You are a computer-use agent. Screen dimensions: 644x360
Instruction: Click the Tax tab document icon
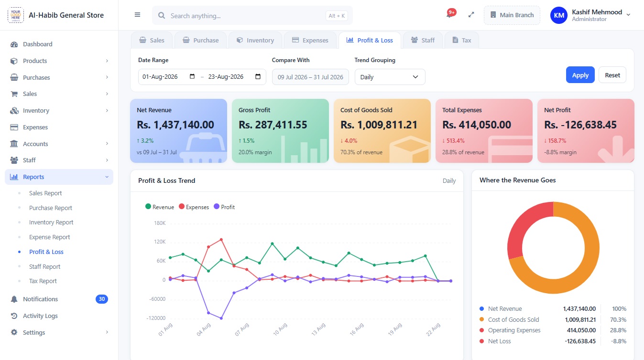point(455,40)
